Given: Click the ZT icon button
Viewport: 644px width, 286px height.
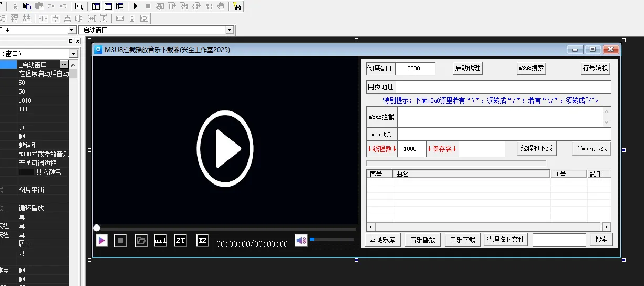Looking at the screenshot, I should click(x=181, y=240).
